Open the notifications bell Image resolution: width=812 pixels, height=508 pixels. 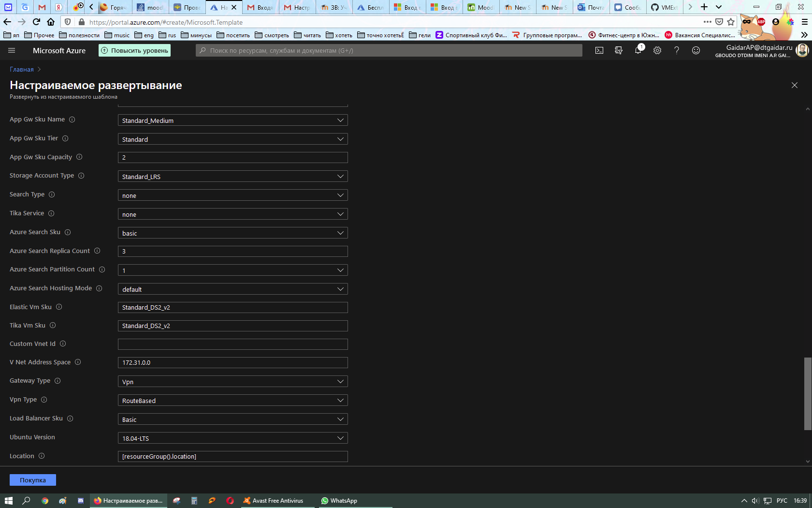point(638,50)
